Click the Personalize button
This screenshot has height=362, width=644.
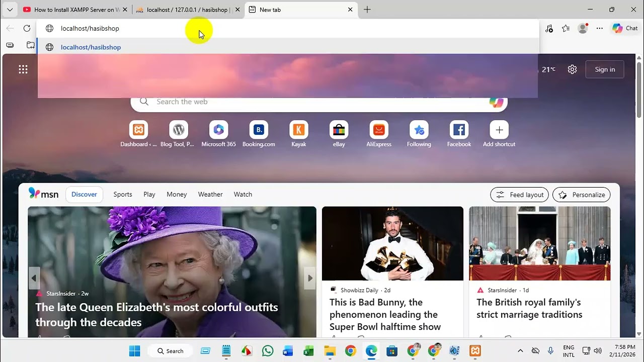pyautogui.click(x=582, y=195)
